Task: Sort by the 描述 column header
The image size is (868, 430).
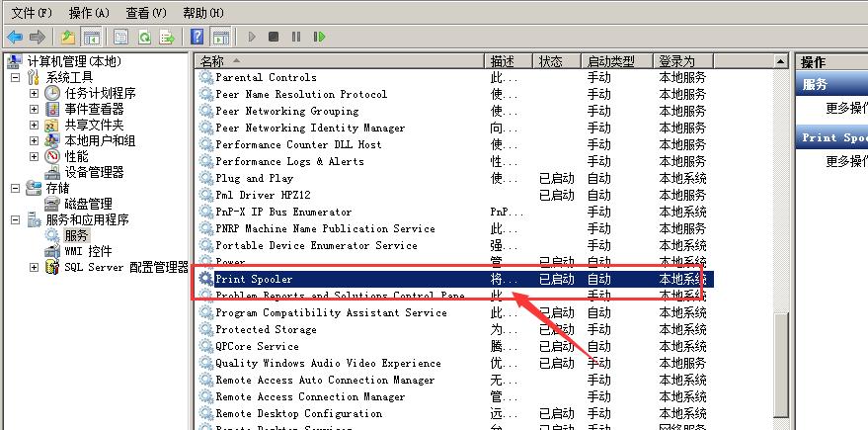Action: pos(509,61)
